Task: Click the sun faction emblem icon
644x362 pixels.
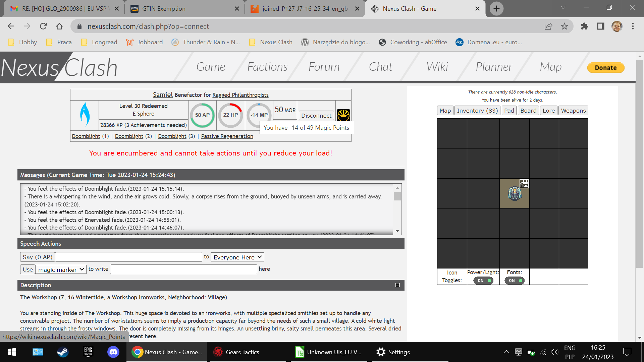Action: pos(343,115)
